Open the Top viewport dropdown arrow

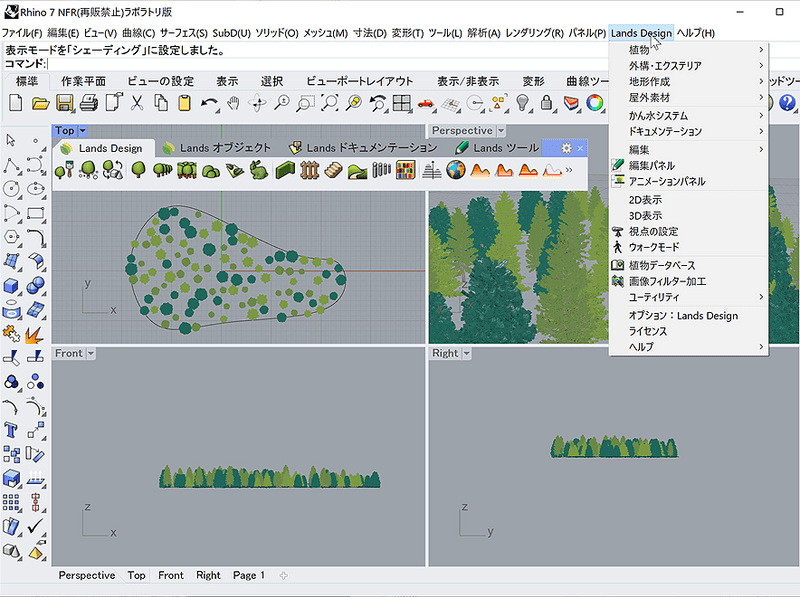[83, 131]
